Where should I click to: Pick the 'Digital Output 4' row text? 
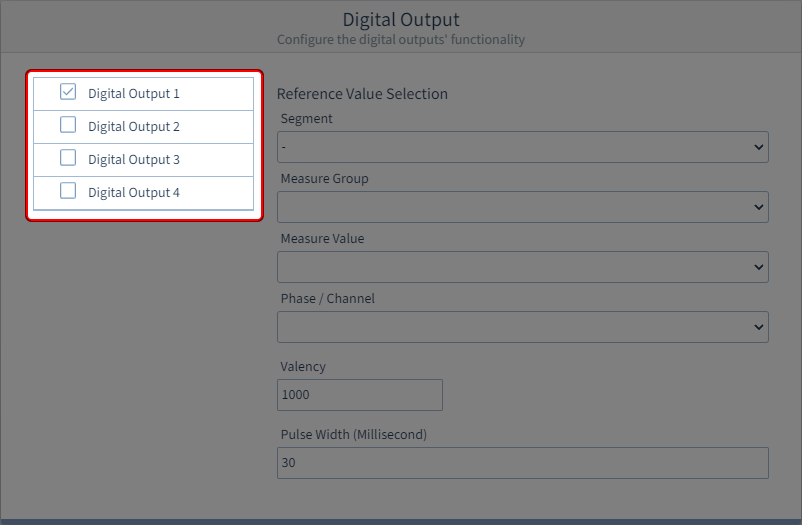pyautogui.click(x=134, y=193)
